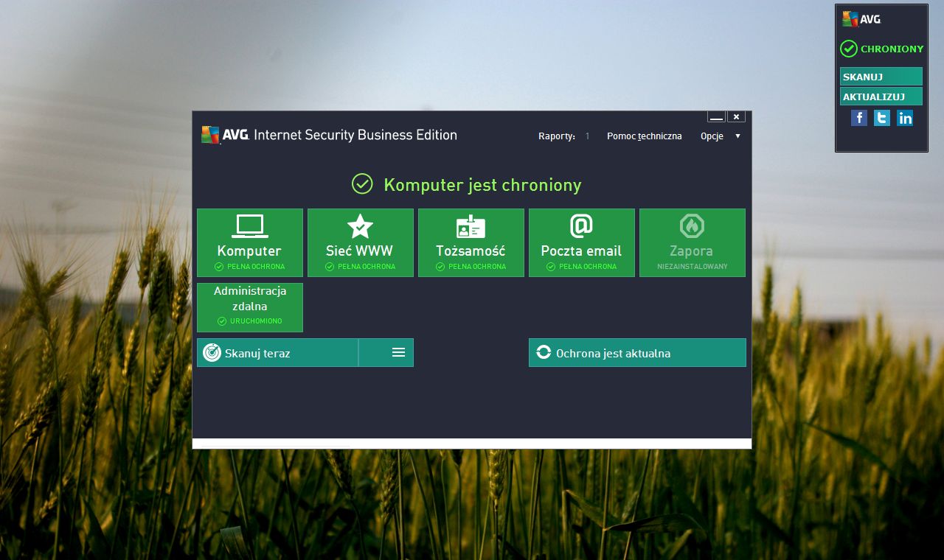944x560 pixels.
Task: Close the AVG window
Action: coord(736,116)
